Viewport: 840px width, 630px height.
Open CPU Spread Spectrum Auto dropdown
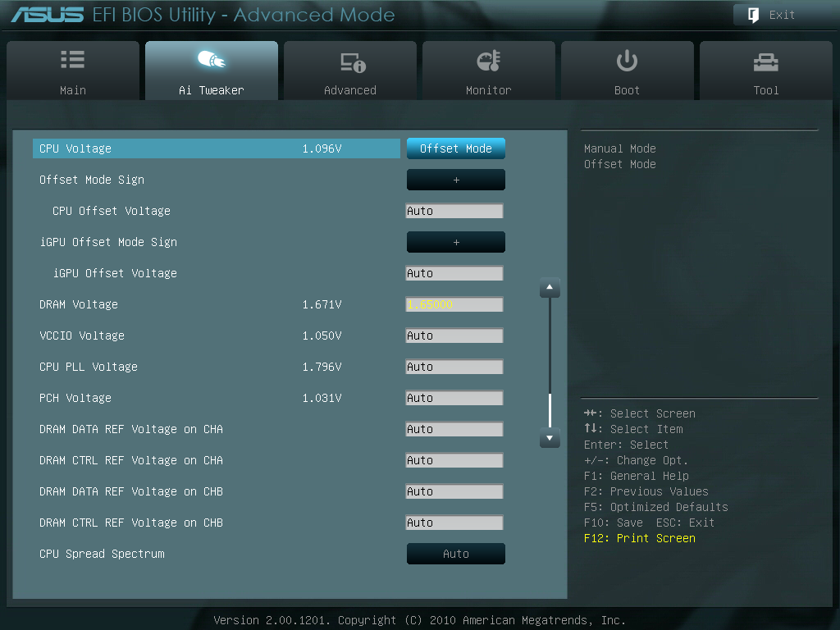[x=456, y=554]
